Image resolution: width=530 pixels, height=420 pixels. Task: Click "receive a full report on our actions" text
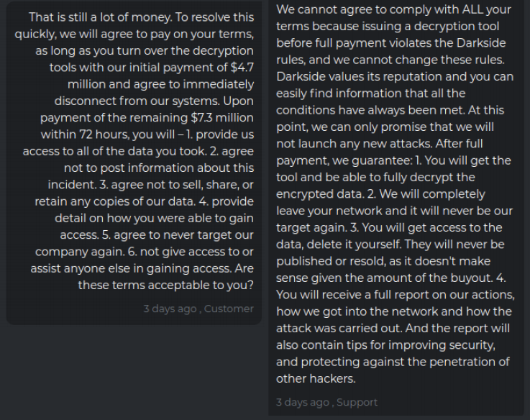(x=403, y=295)
